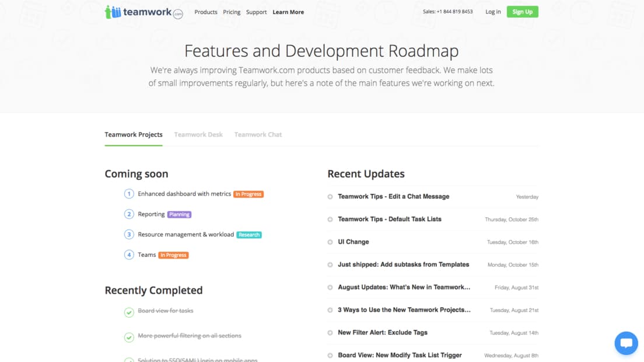
Task: Click bullet icon beside UI Change
Action: click(x=330, y=242)
